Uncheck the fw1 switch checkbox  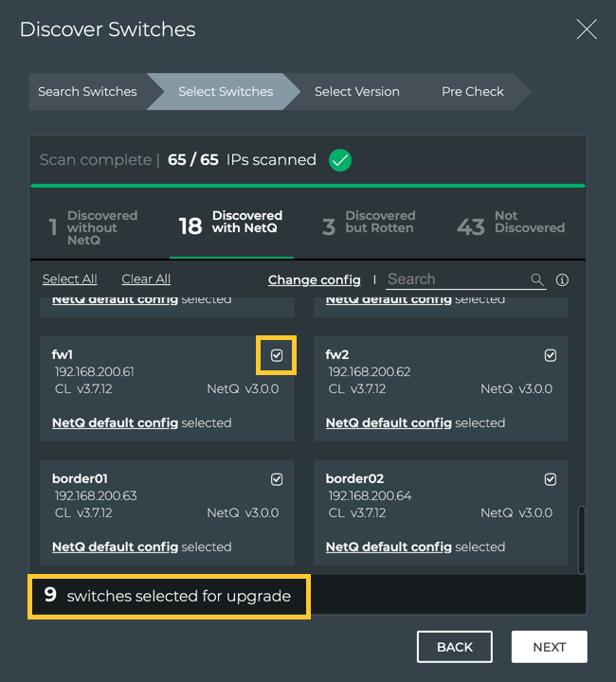coord(277,355)
